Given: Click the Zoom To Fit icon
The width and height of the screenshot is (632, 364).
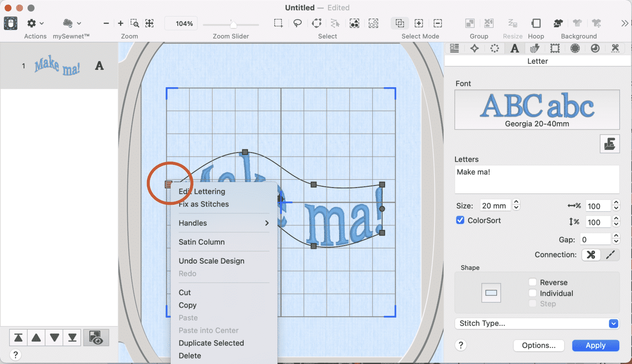Looking at the screenshot, I should 149,23.
